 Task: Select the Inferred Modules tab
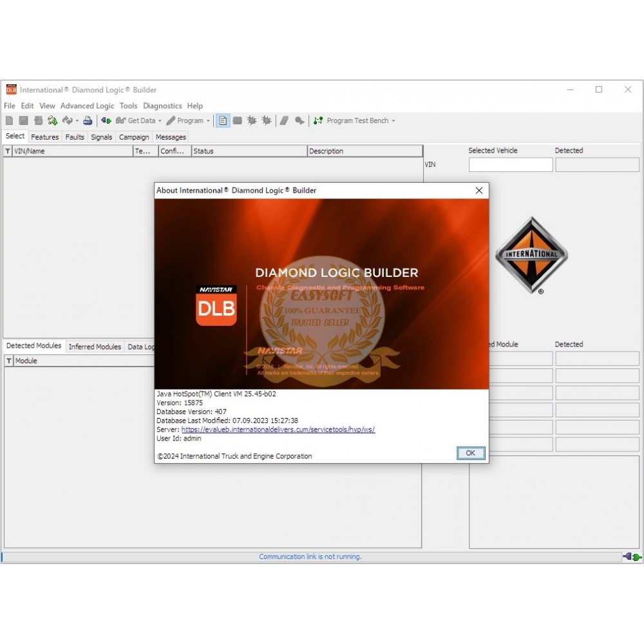click(95, 346)
